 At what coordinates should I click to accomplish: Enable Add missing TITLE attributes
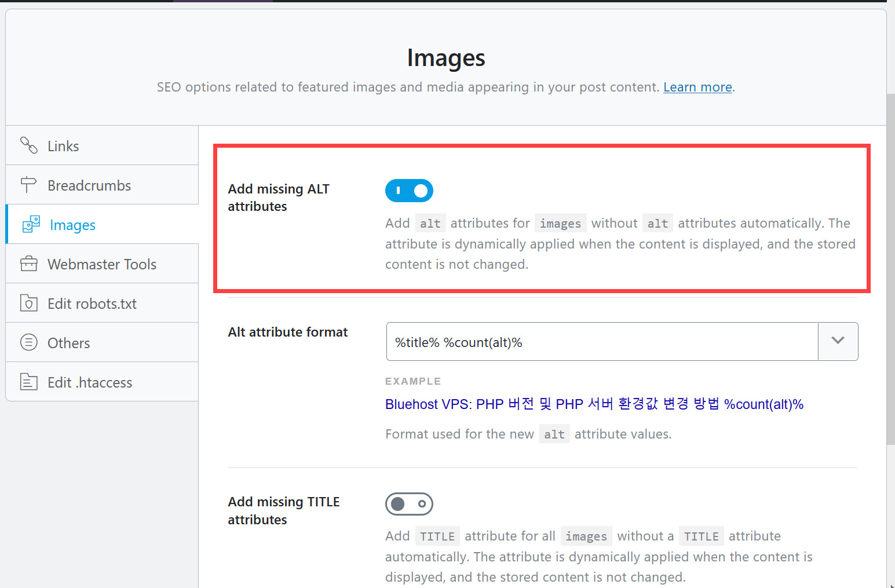(x=409, y=504)
